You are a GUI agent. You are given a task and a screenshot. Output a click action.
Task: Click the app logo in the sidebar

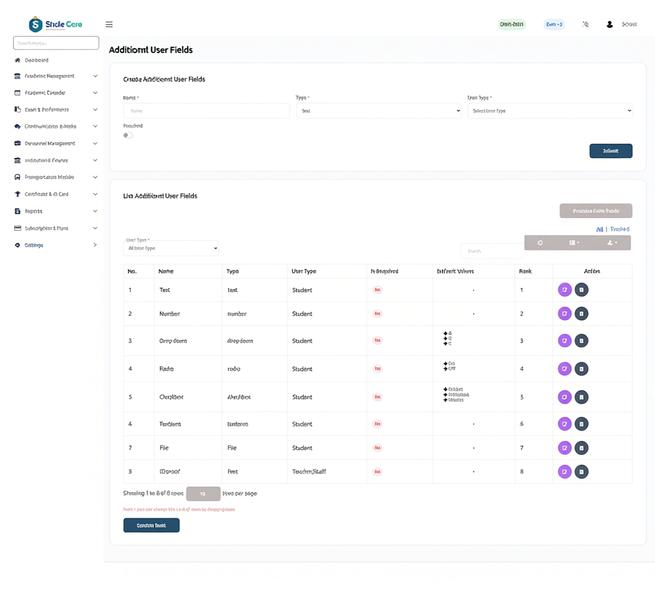[56, 24]
